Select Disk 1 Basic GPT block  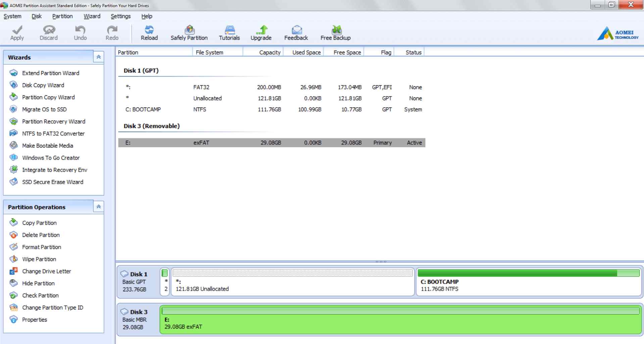[139, 282]
